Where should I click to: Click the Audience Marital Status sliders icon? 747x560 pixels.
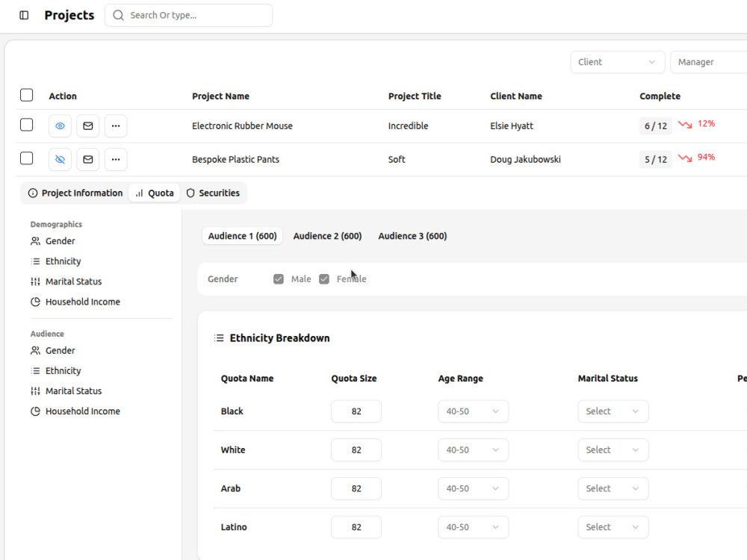[35, 391]
